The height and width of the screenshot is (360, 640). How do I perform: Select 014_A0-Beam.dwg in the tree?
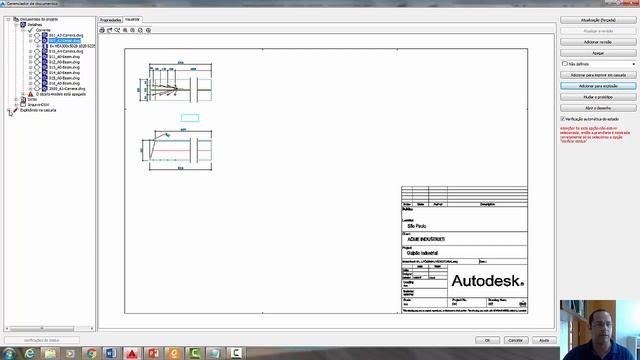[64, 73]
